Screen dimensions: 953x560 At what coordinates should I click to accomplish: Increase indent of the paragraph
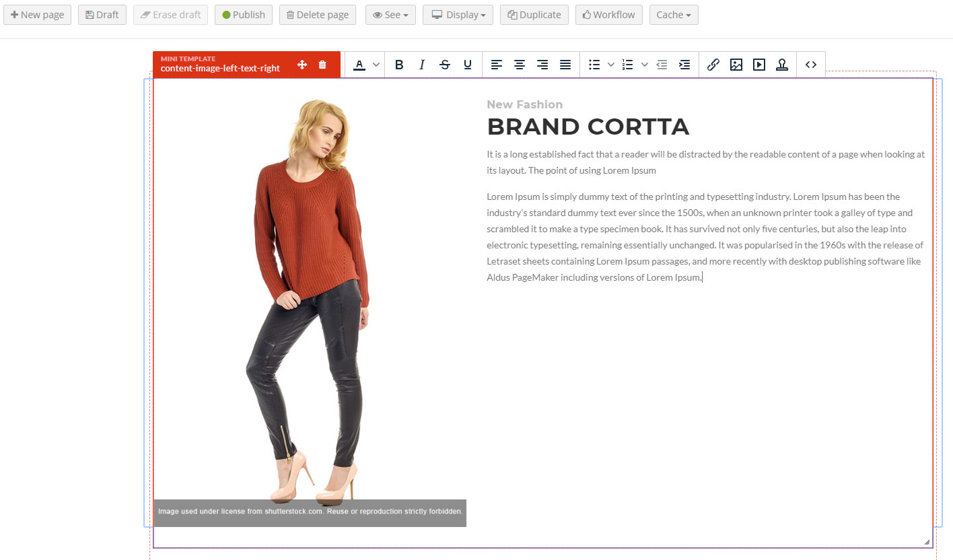pos(684,65)
